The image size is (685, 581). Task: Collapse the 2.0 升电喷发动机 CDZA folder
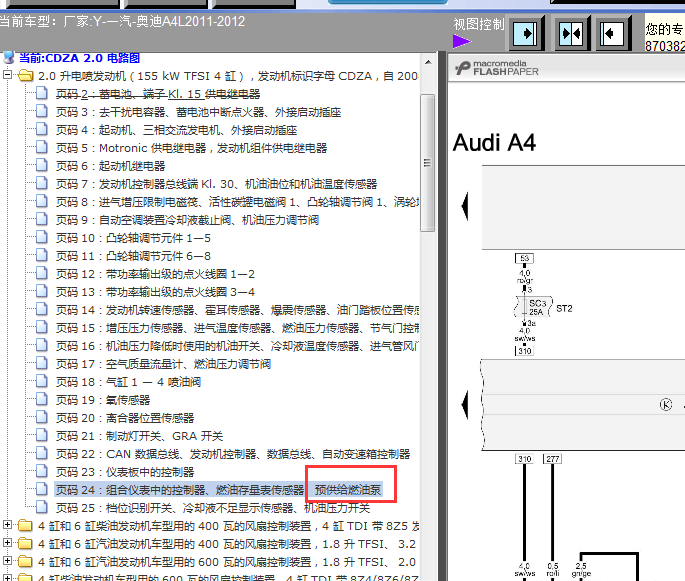(7, 76)
